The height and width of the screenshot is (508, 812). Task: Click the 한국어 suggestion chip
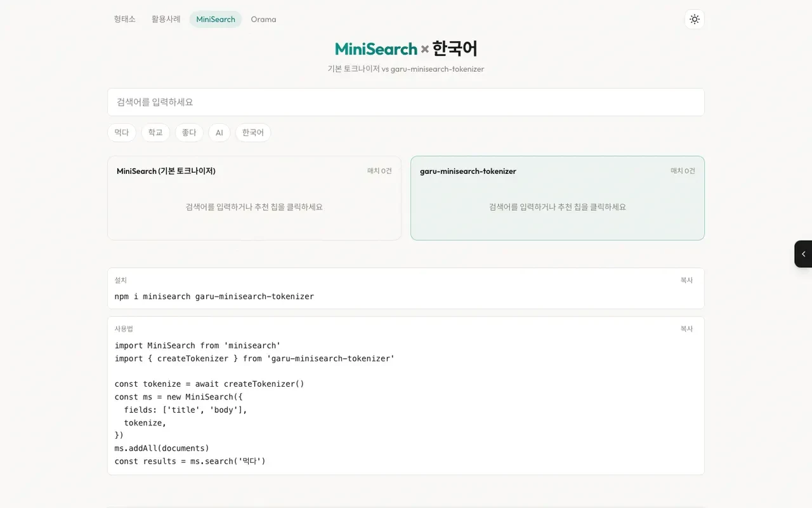(x=253, y=133)
